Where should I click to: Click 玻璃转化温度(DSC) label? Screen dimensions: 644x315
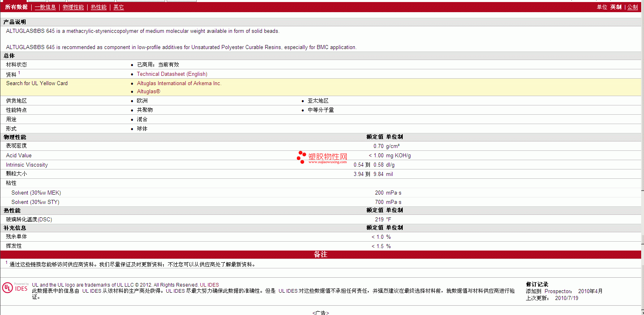(x=29, y=219)
